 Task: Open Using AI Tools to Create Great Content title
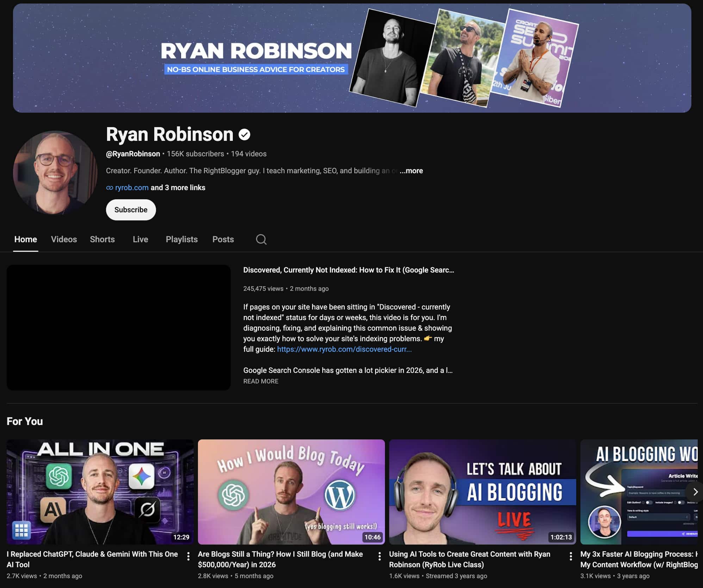point(470,559)
